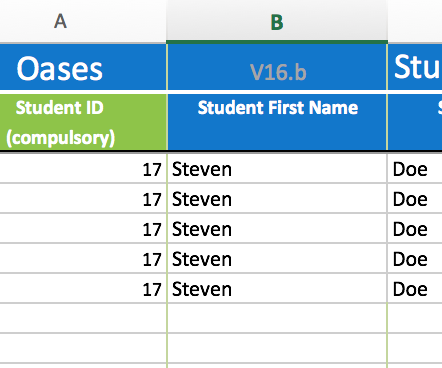This screenshot has width=442, height=368.
Task: Click the Student First Name header cell
Action: 277,122
